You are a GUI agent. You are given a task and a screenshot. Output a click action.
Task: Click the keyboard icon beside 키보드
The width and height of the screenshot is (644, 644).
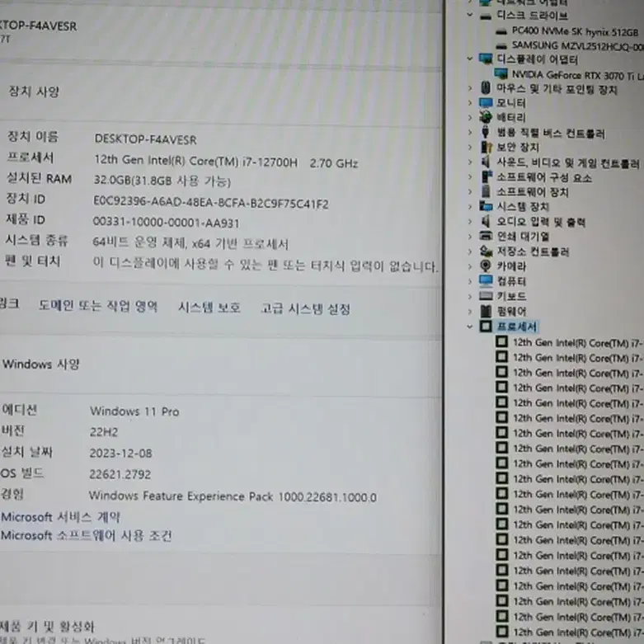486,296
